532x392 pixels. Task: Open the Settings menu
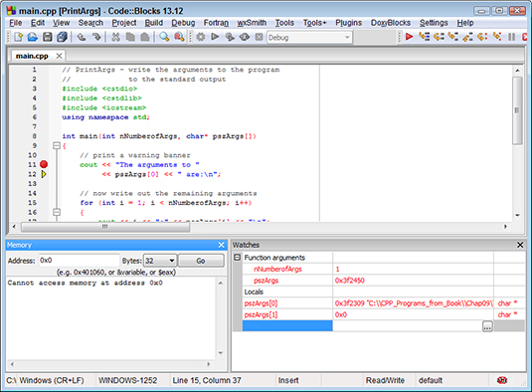434,23
